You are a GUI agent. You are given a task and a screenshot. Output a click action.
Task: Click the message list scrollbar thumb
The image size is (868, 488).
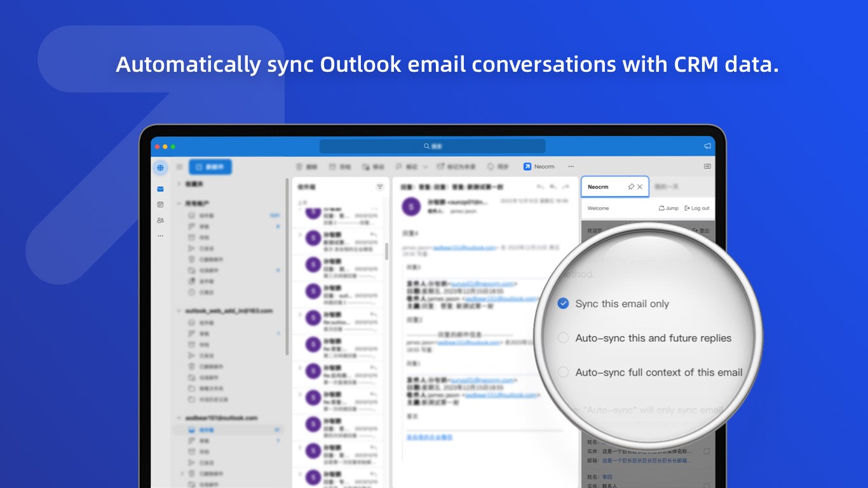[x=386, y=250]
